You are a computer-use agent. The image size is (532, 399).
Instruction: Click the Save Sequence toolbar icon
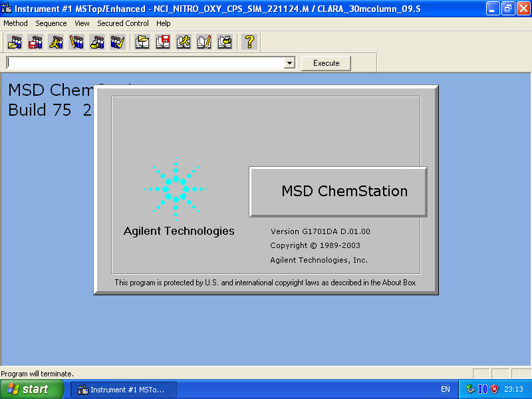pos(34,42)
